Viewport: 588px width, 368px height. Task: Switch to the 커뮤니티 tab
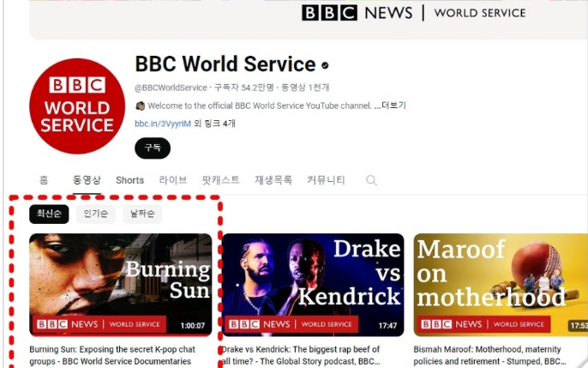[x=326, y=180]
